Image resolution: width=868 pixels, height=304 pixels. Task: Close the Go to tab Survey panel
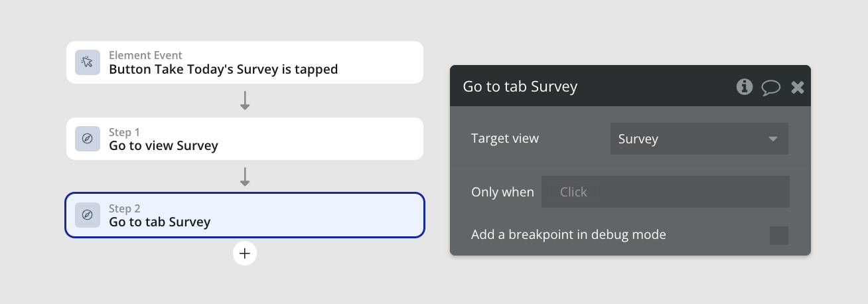[x=798, y=87]
